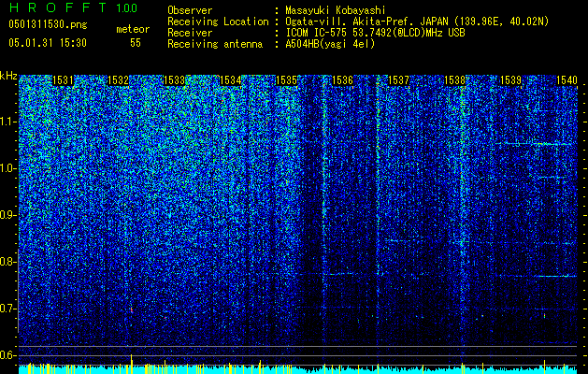Image resolution: width=588 pixels, height=374 pixels.
Task: Click the date stamp 05.01.31 15:30
Action: tap(48, 43)
